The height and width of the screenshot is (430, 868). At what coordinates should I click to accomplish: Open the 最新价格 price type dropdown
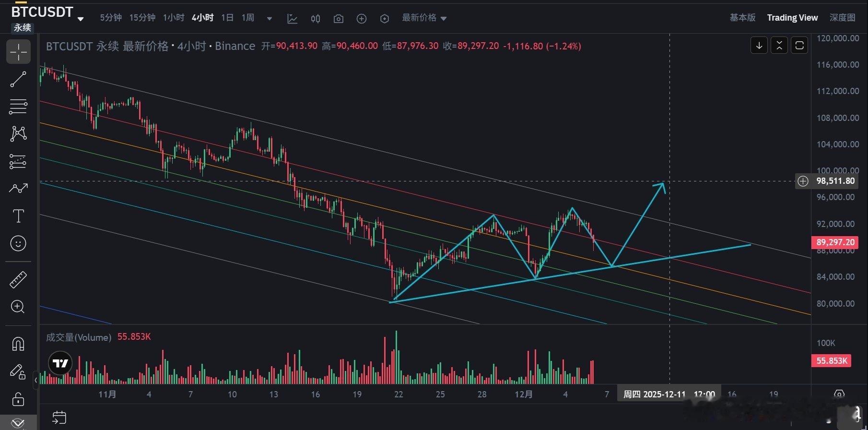[424, 18]
